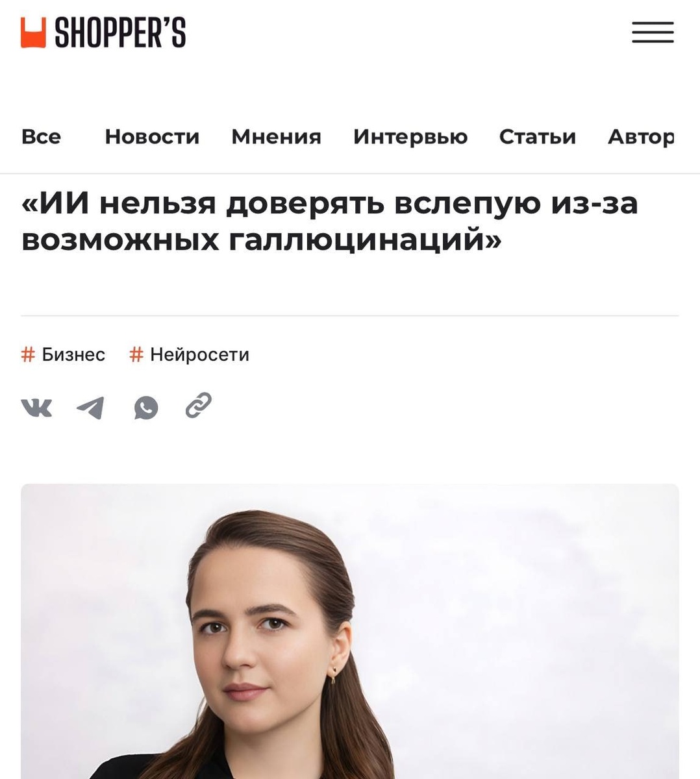Screen dimensions: 700x779
Task: Switch to the Новости tab
Action: click(x=152, y=137)
